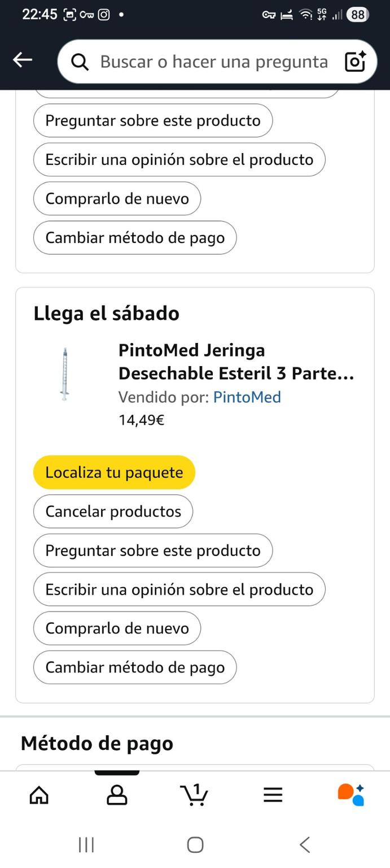The width and height of the screenshot is (390, 868).
Task: Open the hamburger menu tab
Action: (273, 795)
